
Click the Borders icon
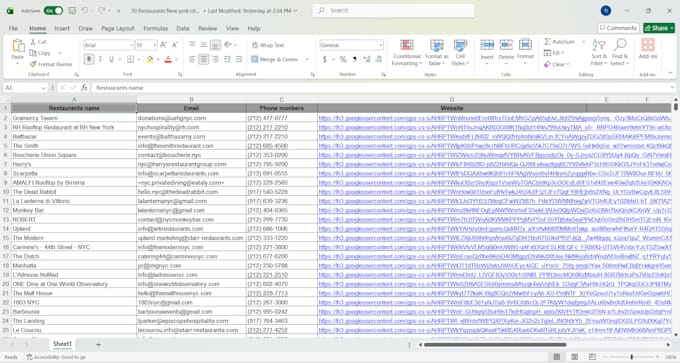pos(131,59)
